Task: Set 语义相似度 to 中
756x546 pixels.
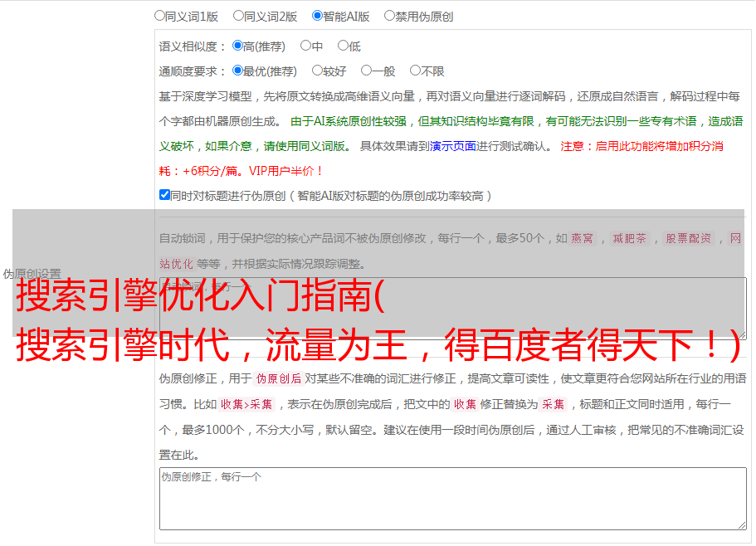Action: tap(305, 46)
